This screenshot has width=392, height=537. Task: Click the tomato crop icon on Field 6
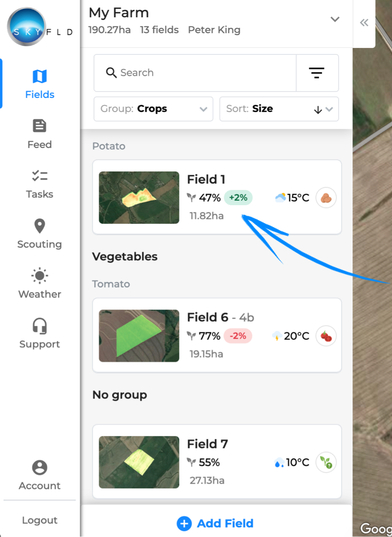tap(326, 336)
